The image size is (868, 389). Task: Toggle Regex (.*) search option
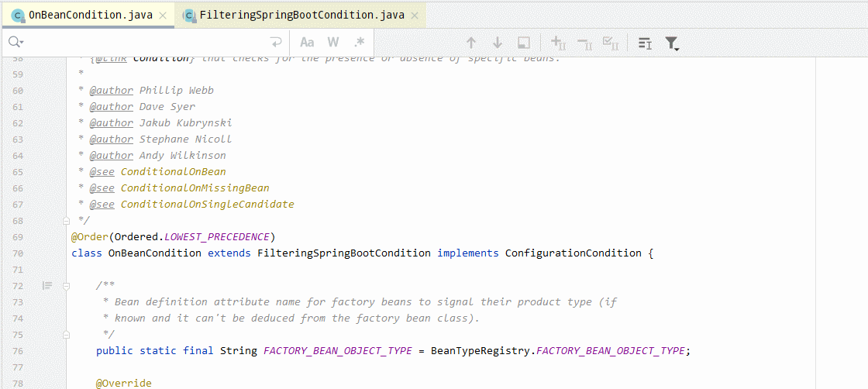(359, 43)
